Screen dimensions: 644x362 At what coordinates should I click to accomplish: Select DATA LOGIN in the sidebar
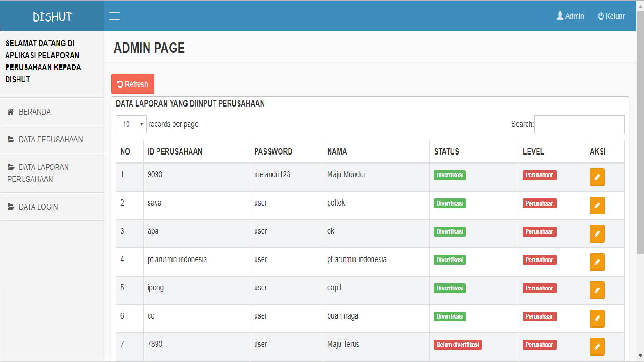[38, 207]
